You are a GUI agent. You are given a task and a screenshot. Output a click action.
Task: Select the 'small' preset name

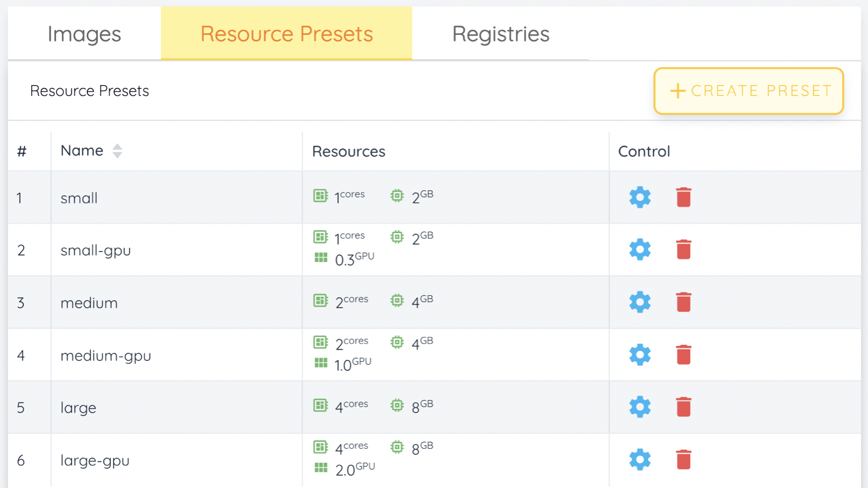pyautogui.click(x=79, y=198)
